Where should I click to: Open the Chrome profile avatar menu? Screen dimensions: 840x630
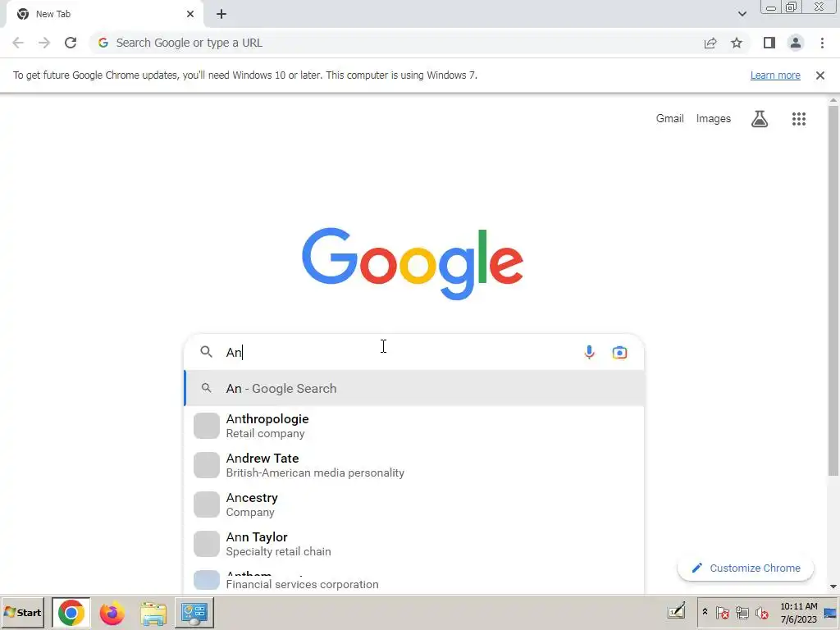click(x=796, y=43)
